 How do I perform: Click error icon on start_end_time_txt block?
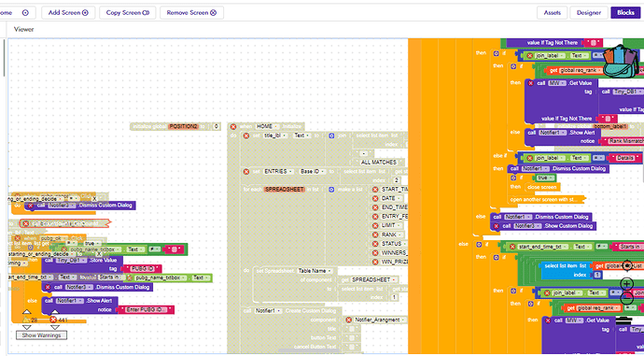click(512, 247)
